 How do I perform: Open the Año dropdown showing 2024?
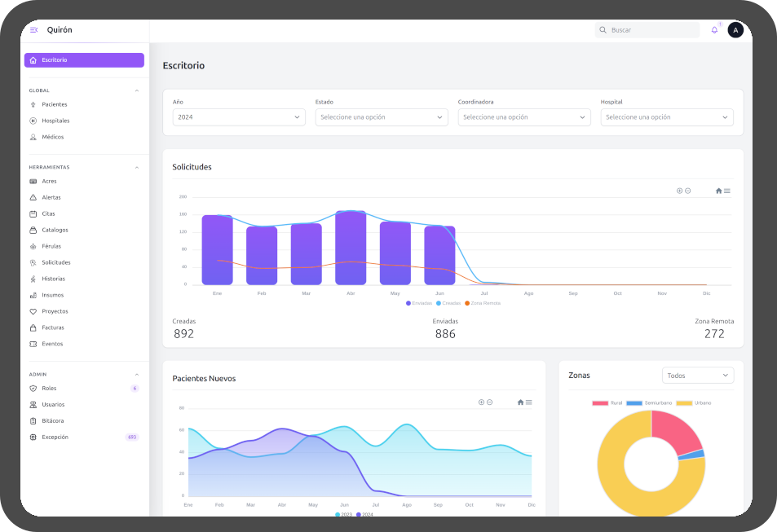coord(239,117)
